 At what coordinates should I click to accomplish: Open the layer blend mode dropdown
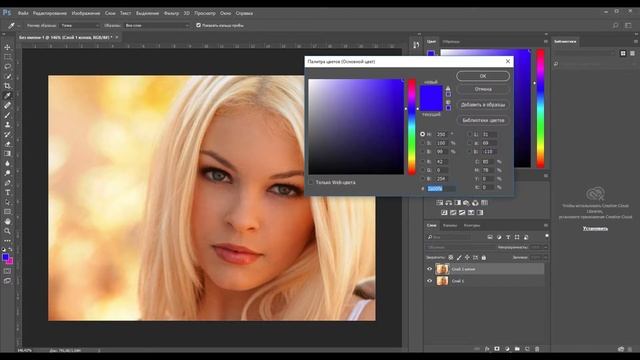[x=460, y=247]
